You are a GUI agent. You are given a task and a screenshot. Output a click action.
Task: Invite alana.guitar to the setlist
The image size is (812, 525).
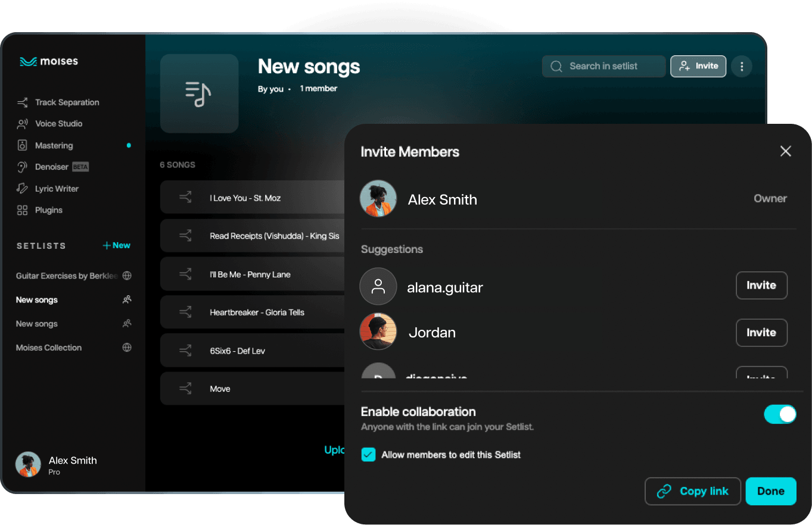coord(761,285)
